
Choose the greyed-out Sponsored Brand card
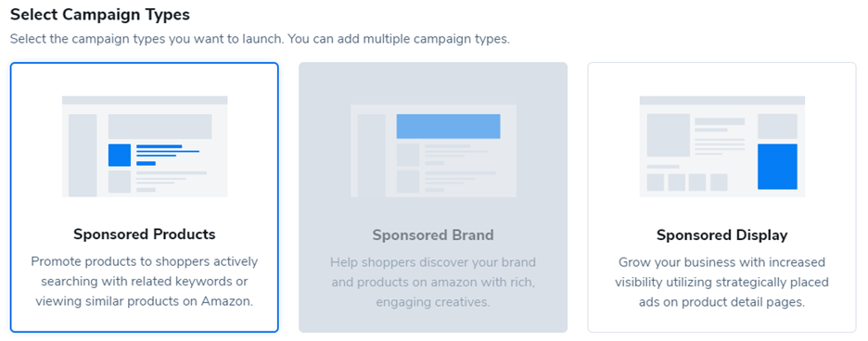(433, 197)
